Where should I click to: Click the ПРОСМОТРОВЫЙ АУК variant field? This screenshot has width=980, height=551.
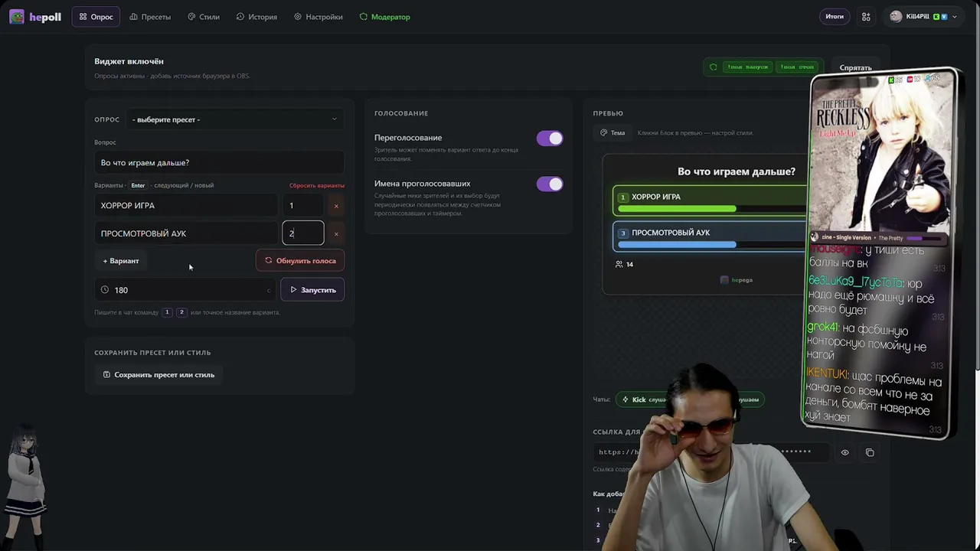(185, 233)
